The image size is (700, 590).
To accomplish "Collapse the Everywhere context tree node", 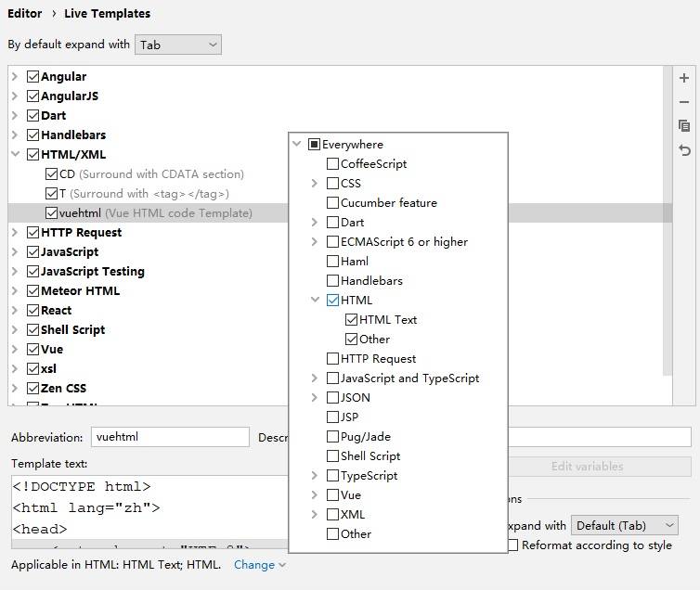I will tap(296, 145).
